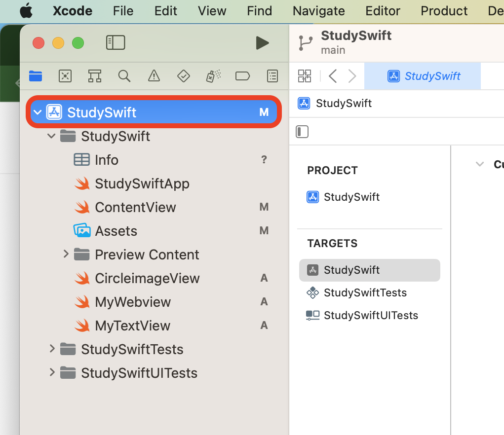Viewport: 504px width, 435px height.
Task: Open the Apple menu
Action: 26,11
